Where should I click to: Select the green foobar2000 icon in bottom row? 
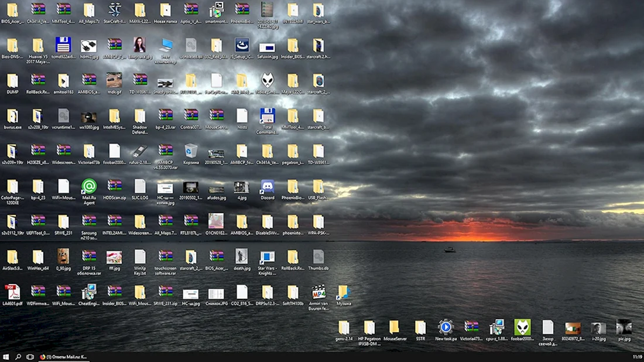click(522, 330)
